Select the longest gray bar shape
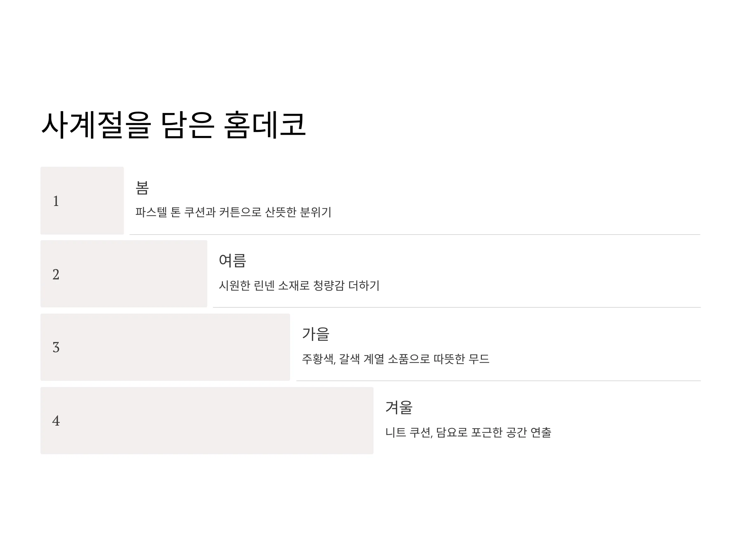 coord(207,420)
